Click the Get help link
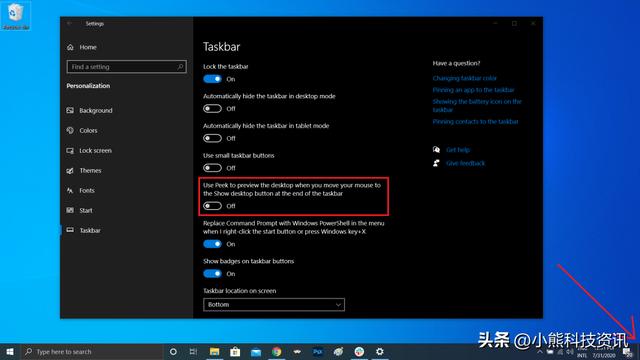Screen dimensions: 640x360 click(x=458, y=150)
